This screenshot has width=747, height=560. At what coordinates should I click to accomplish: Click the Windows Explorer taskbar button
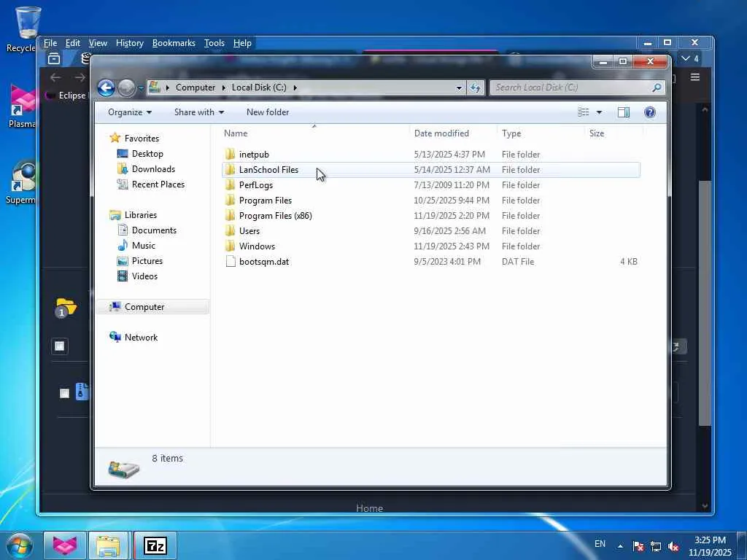[108, 545]
